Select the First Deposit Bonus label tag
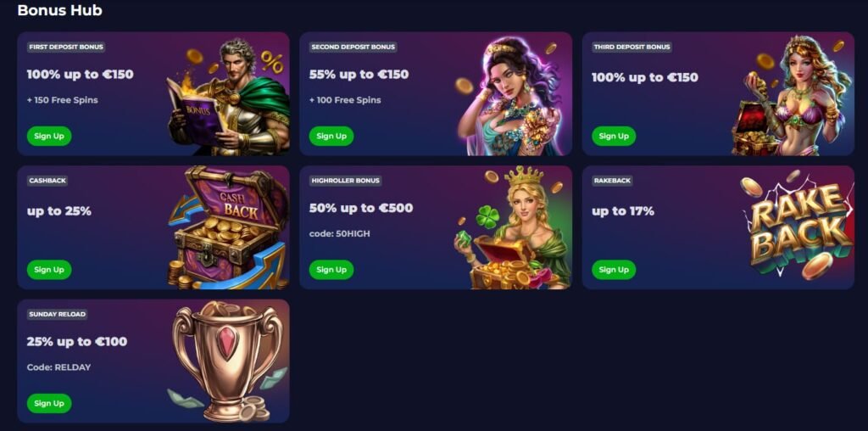The image size is (868, 431). [66, 48]
